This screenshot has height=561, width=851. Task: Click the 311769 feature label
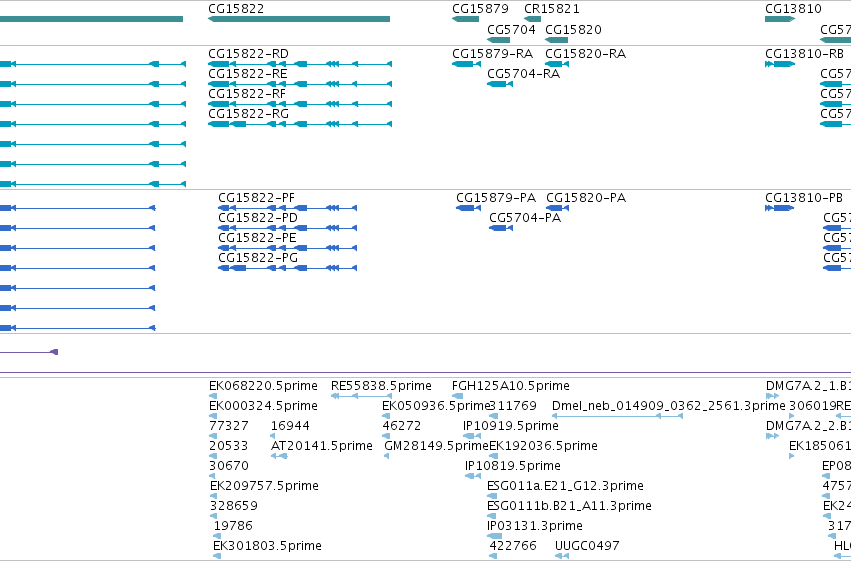coord(513,406)
